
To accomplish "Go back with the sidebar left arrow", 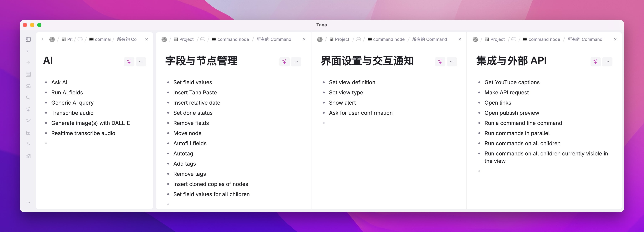I will [28, 51].
